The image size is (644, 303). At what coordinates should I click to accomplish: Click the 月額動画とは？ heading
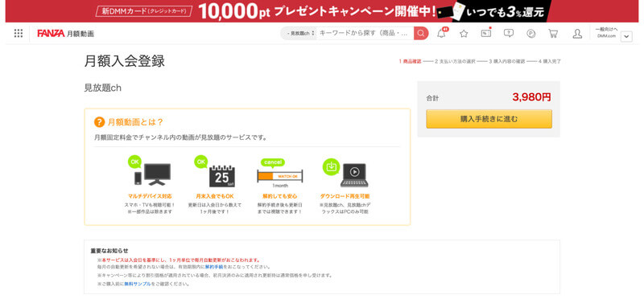(136, 122)
